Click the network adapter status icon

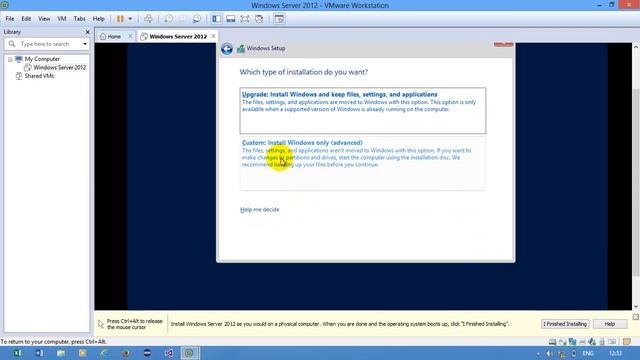[x=572, y=342]
